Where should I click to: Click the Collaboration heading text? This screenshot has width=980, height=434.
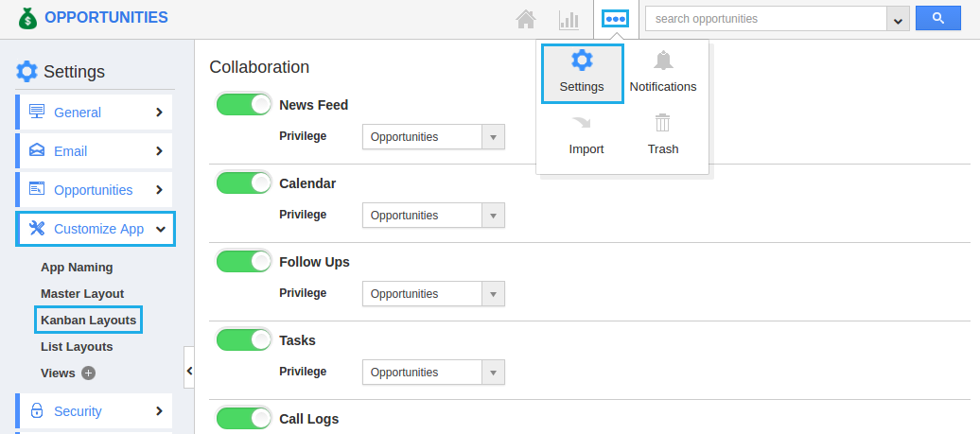tap(259, 67)
